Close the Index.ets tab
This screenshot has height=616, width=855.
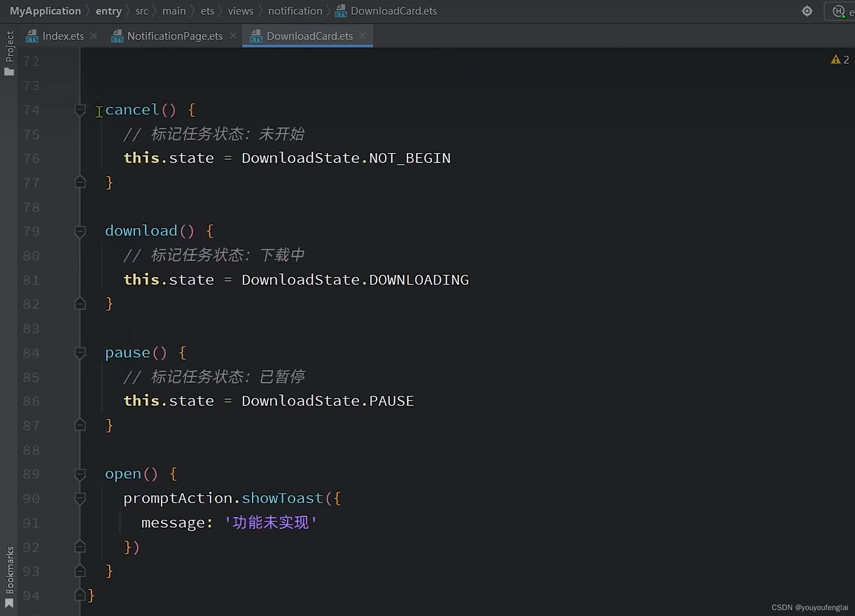pos(94,36)
